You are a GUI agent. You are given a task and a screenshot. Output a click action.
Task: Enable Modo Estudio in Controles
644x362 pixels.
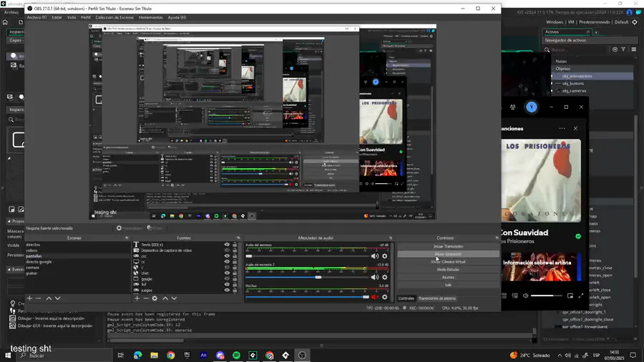pos(448,270)
